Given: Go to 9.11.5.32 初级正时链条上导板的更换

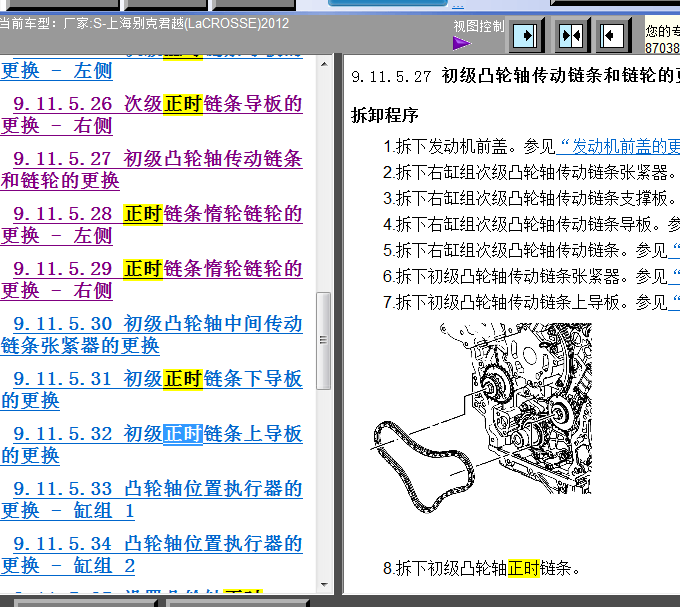Looking at the screenshot, I should pyautogui.click(x=157, y=444).
